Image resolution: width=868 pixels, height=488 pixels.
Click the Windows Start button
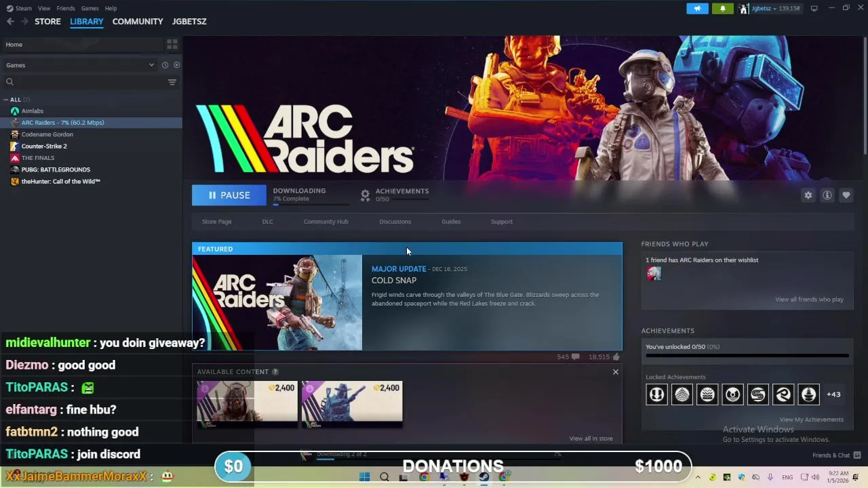(x=364, y=477)
